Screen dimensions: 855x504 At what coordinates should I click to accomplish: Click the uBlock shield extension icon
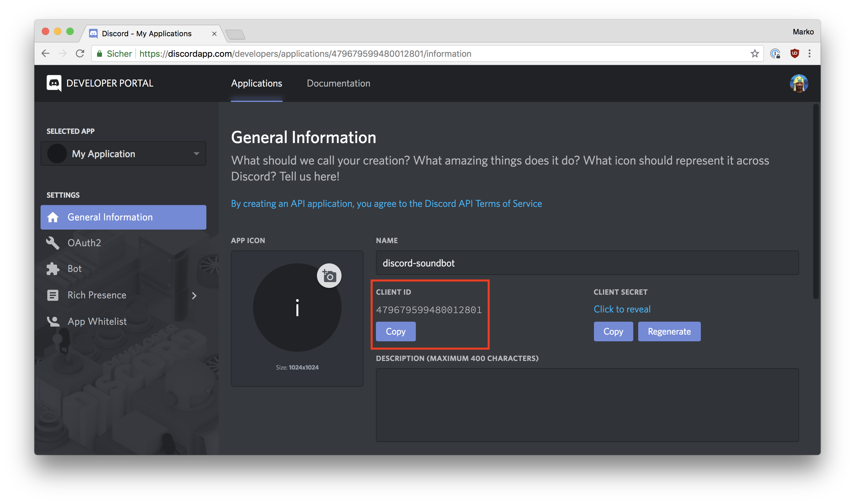pyautogui.click(x=794, y=54)
